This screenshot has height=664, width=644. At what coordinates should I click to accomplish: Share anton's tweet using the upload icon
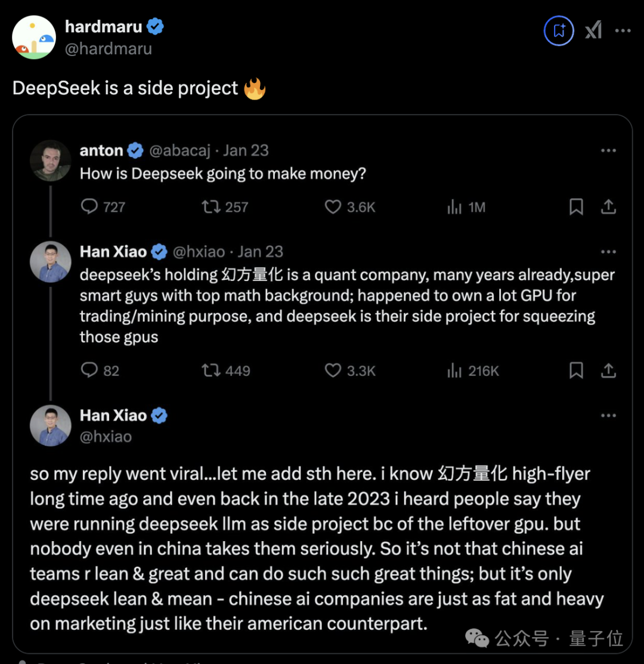tap(608, 207)
